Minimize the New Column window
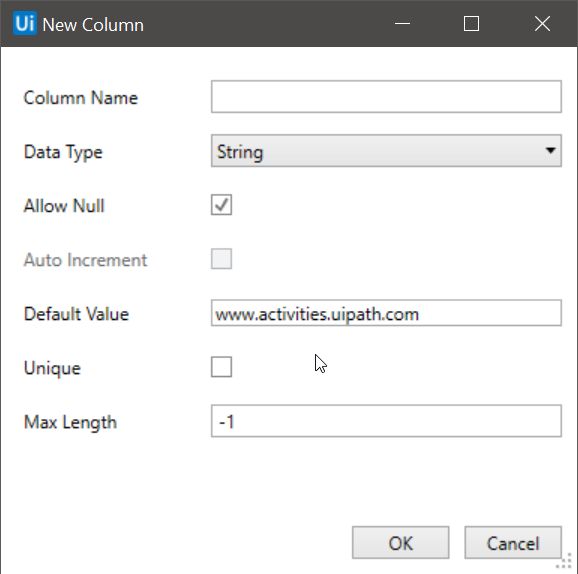The image size is (578, 574). (402, 24)
